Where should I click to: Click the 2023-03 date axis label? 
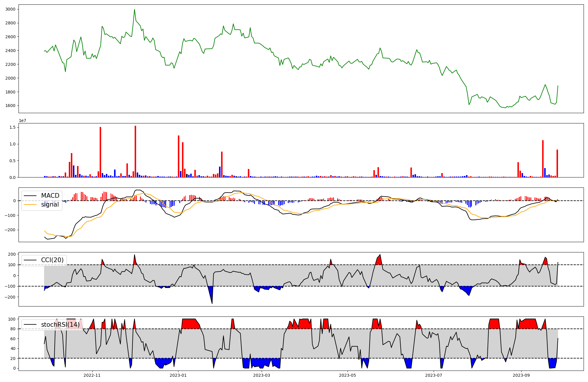pos(261,375)
